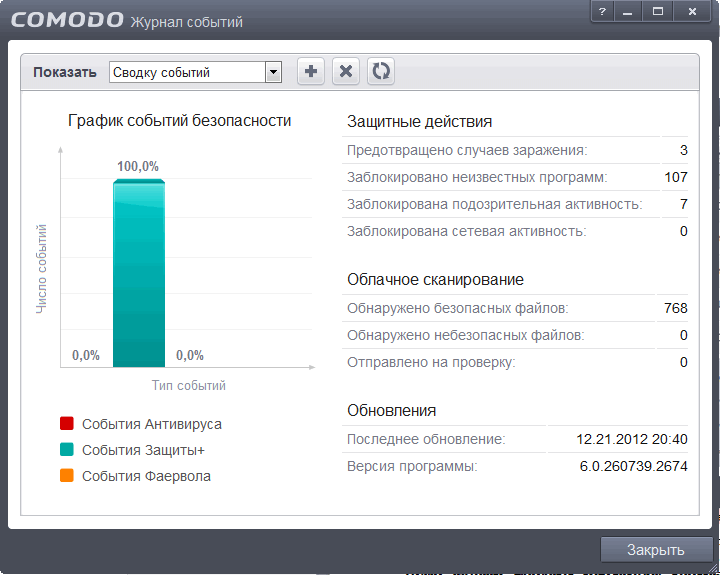Click the Обновления heading

coord(391,411)
